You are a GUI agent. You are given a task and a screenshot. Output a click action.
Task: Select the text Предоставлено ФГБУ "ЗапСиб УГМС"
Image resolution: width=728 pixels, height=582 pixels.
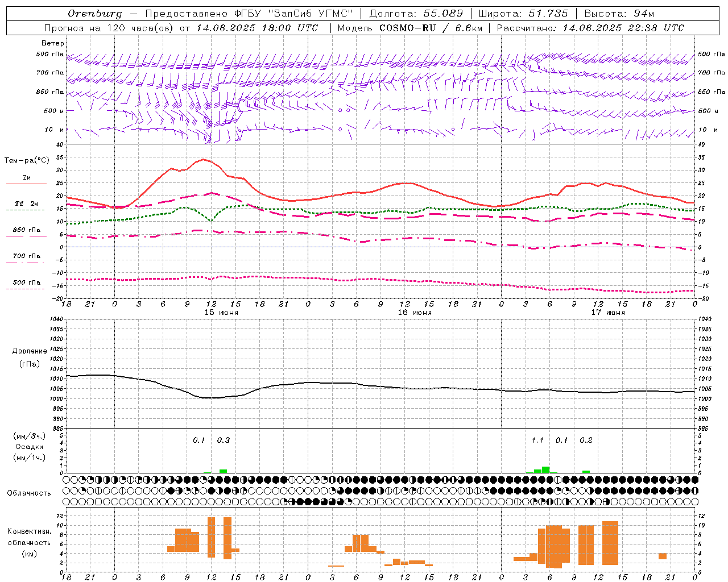249,14
